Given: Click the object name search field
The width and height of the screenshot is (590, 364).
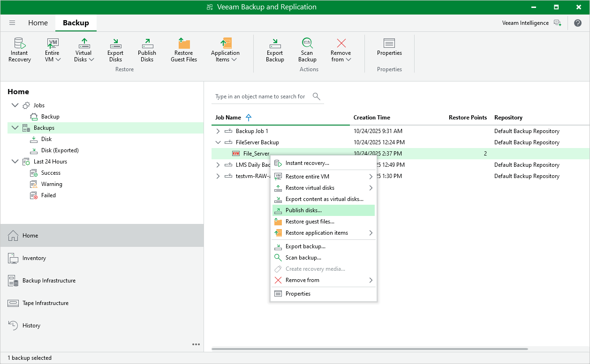Looking at the screenshot, I should point(260,97).
